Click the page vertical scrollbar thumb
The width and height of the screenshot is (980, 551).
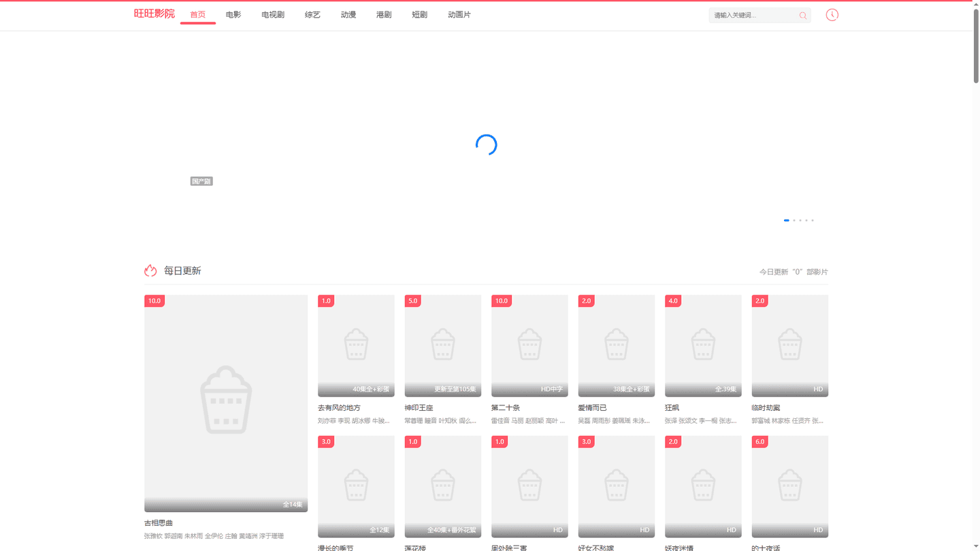click(976, 45)
